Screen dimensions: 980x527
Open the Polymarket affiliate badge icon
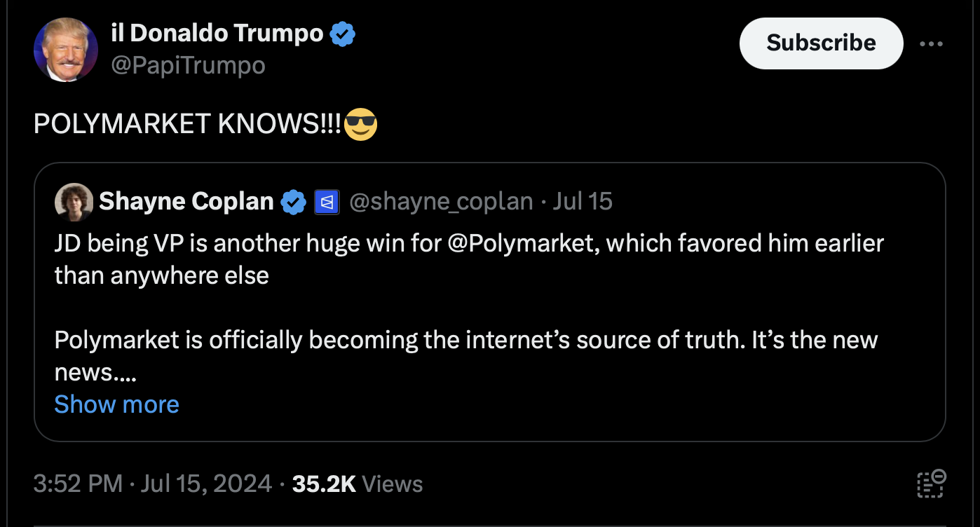tap(327, 202)
